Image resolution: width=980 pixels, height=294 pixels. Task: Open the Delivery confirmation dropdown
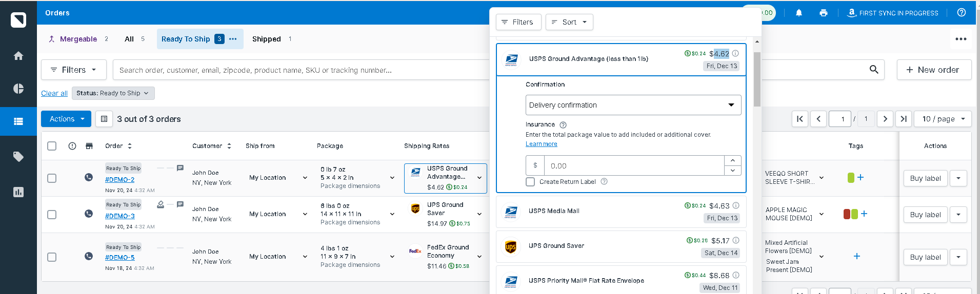pyautogui.click(x=633, y=105)
